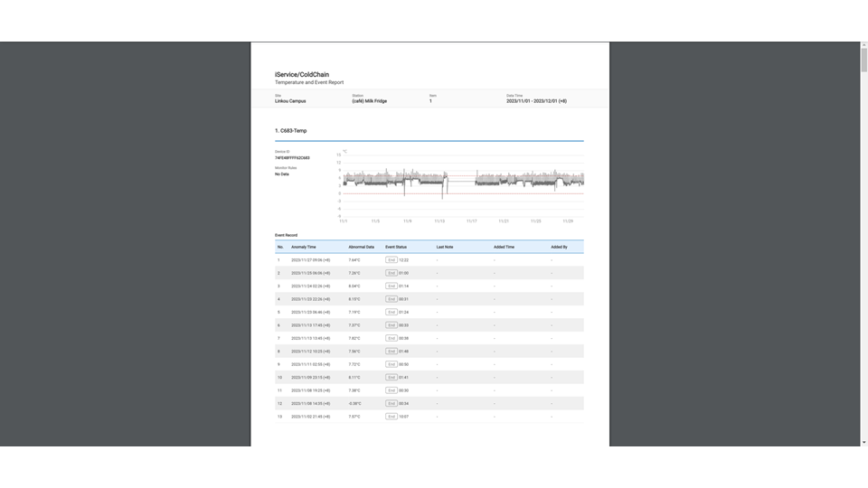Click the End badge for the 8.04°C anomaly
The height and width of the screenshot is (488, 868).
pyautogui.click(x=391, y=286)
